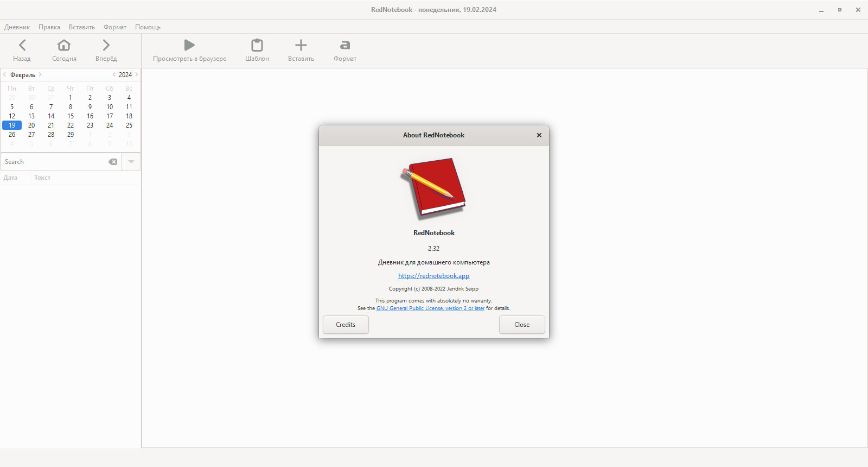Image resolution: width=868 pixels, height=467 pixels.
Task: Click the Close button in About dialog
Action: coord(522,325)
